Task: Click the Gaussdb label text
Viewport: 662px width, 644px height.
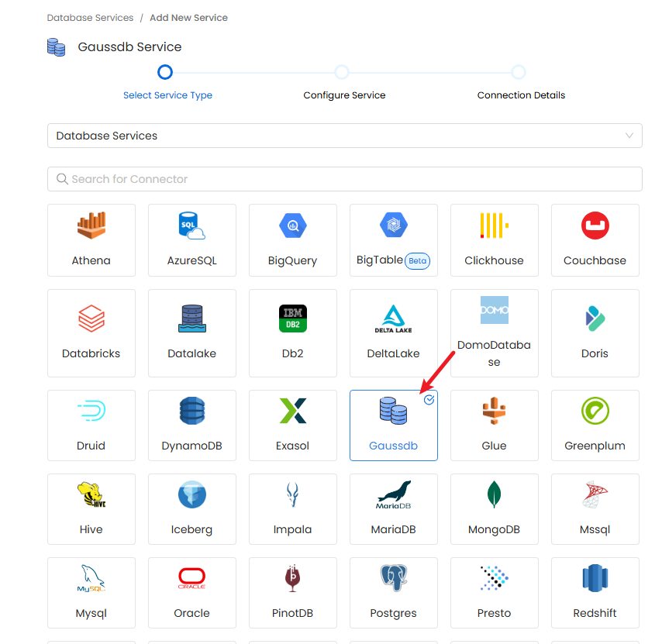Action: pos(393,446)
